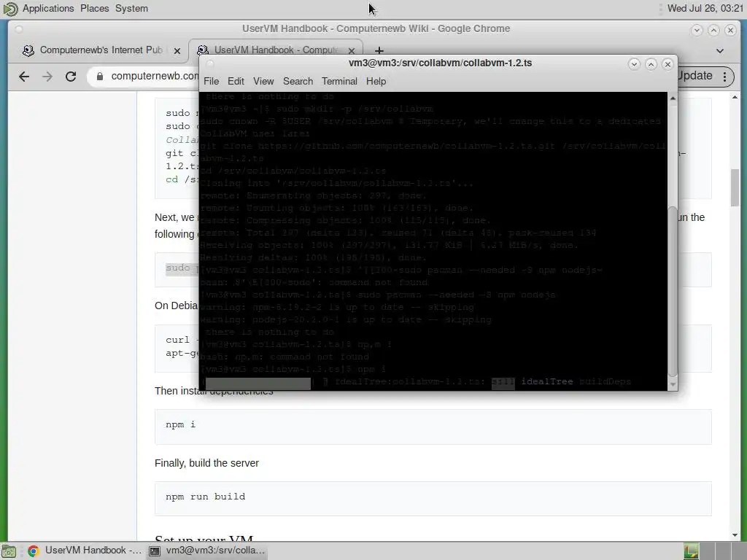This screenshot has width=747, height=560.
Task: Open Chrome three-dot menu
Action: tap(724, 76)
